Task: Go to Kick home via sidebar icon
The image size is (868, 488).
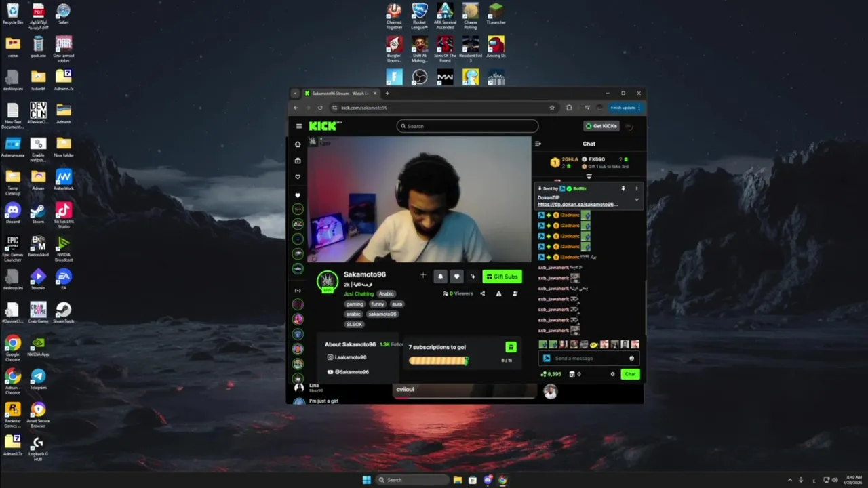Action: [x=298, y=144]
